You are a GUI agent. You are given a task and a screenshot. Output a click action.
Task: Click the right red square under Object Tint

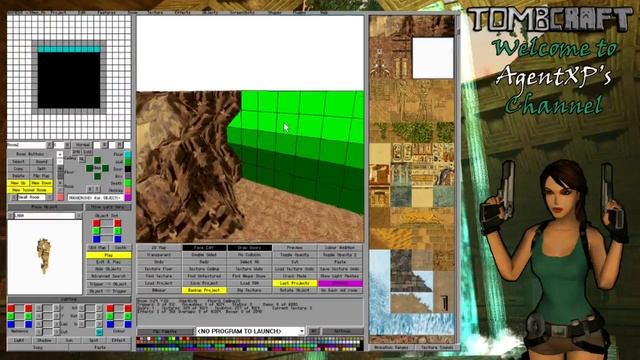[118, 223]
